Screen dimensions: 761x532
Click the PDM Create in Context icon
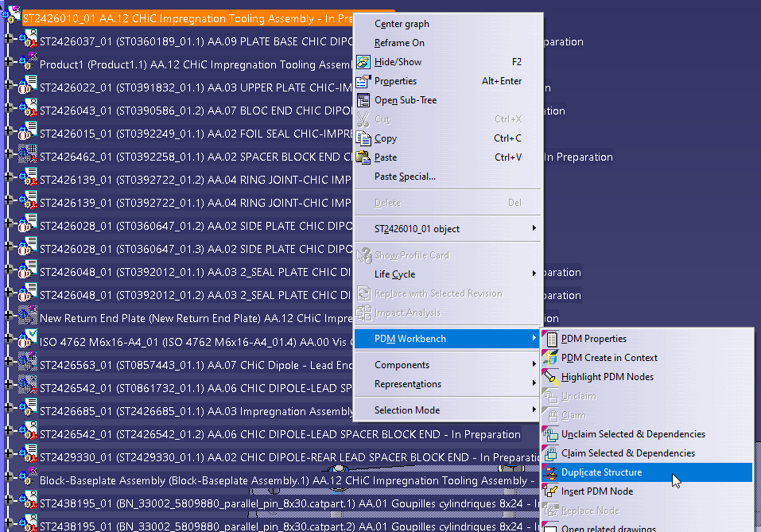click(x=550, y=358)
